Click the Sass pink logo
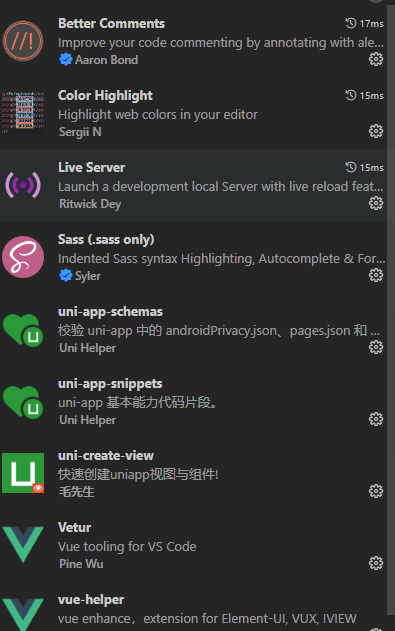395x631 pixels. [23, 257]
